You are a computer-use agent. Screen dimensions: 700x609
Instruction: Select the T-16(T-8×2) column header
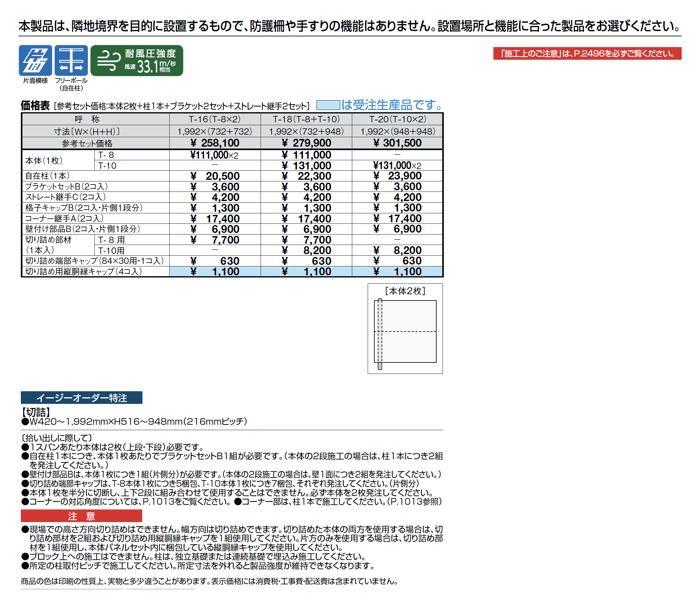click(x=215, y=119)
